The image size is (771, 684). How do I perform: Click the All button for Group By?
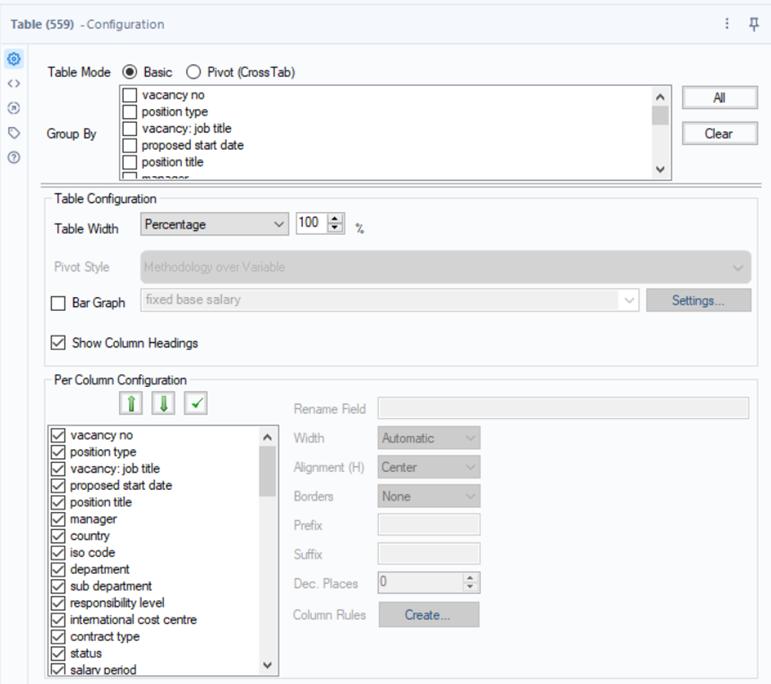coord(719,98)
